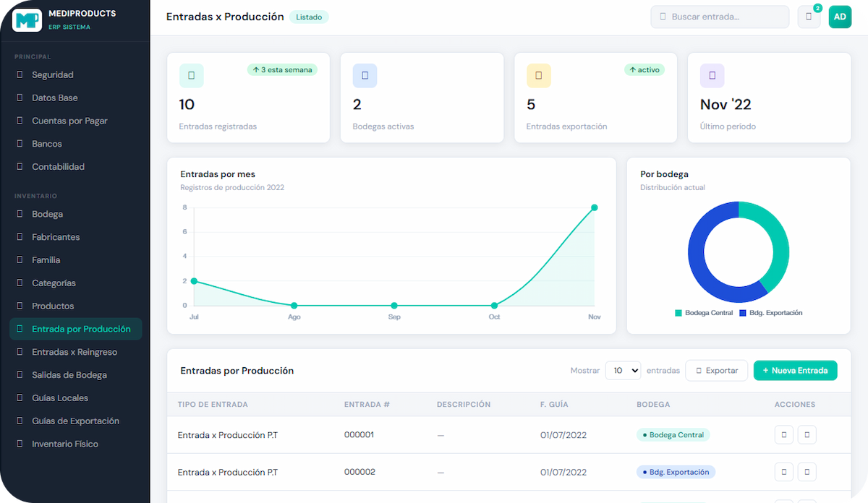Click the TIPO DE ENTRADA column header
The width and height of the screenshot is (868, 503).
213,405
